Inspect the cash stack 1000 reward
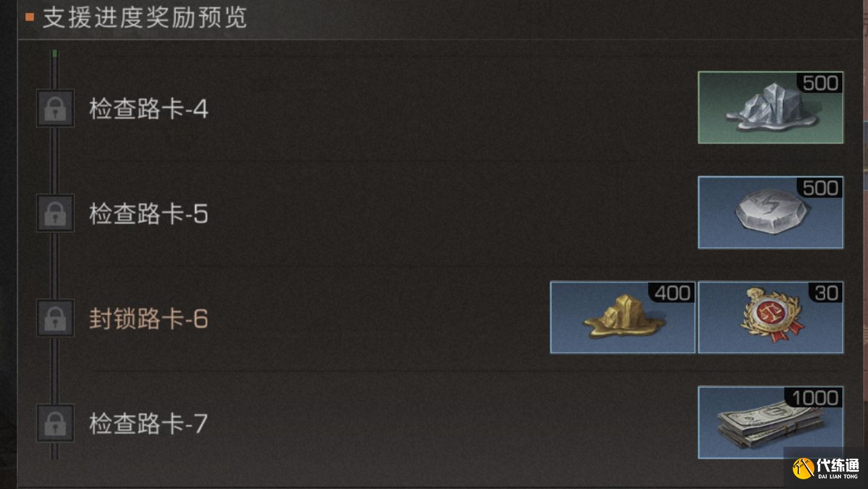Screen dimensions: 868x489 click(x=770, y=422)
